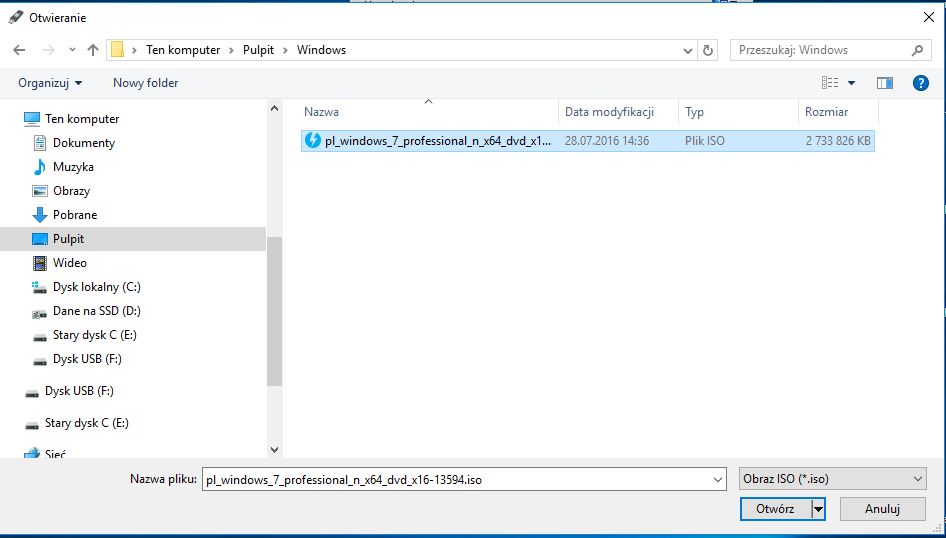946x538 pixels.
Task: Select 'Ten komputer' in address path
Action: [183, 50]
